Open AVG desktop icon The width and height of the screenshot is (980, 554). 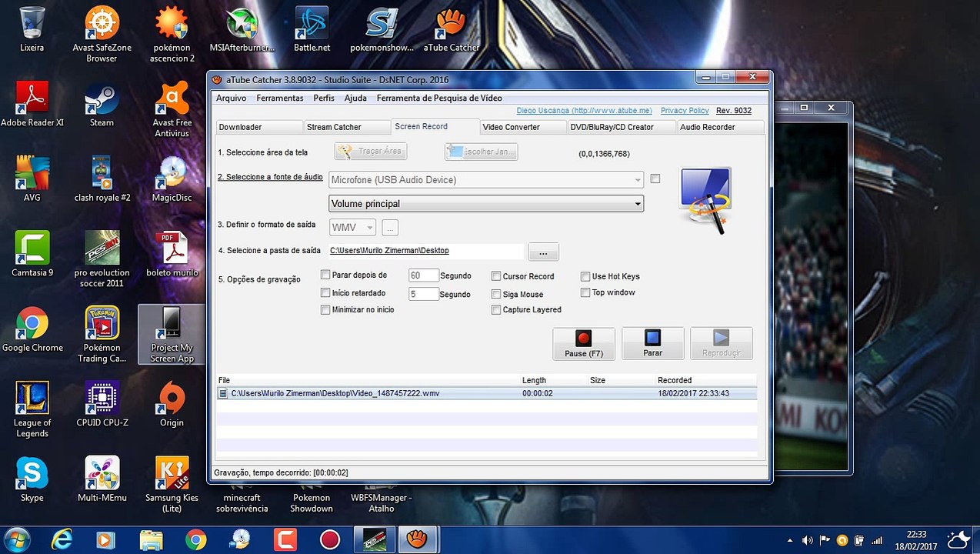pyautogui.click(x=32, y=179)
